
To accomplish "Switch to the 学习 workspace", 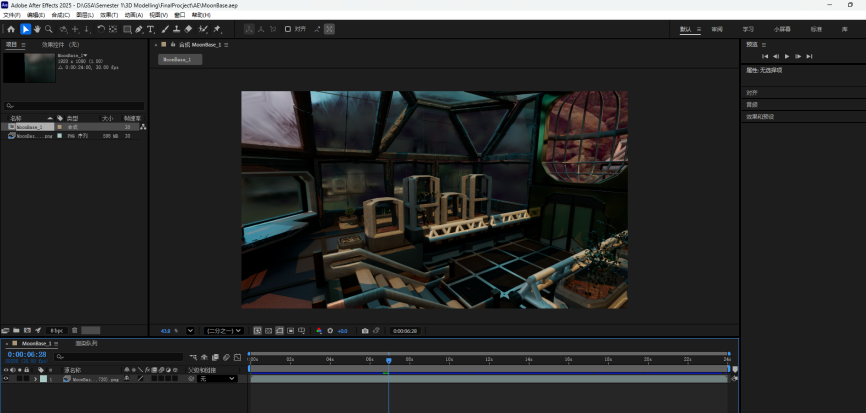I will pos(748,29).
